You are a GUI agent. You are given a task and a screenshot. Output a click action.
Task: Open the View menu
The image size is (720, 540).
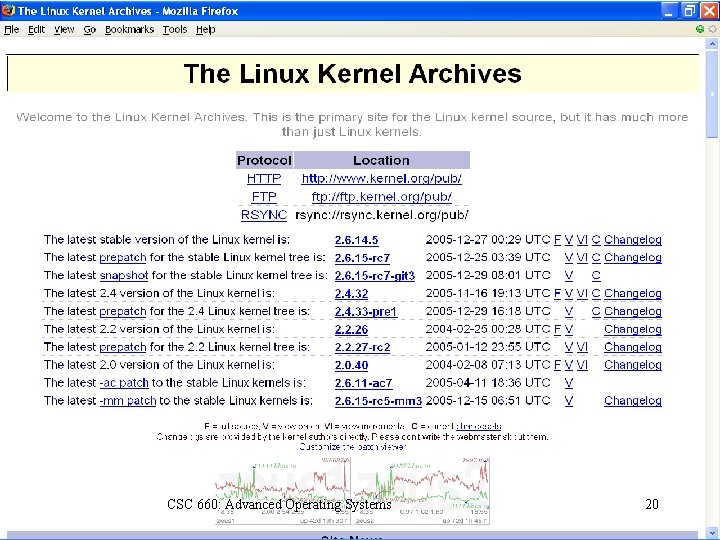(x=64, y=29)
